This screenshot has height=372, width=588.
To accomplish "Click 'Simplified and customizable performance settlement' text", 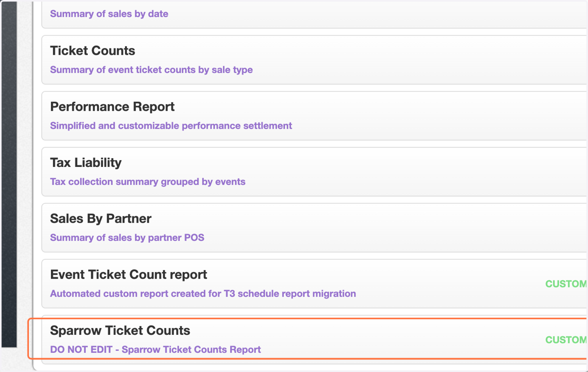I will (171, 126).
